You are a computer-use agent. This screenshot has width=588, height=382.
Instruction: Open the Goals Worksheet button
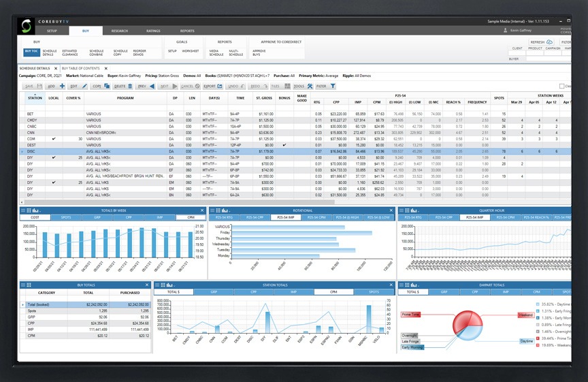click(x=191, y=51)
